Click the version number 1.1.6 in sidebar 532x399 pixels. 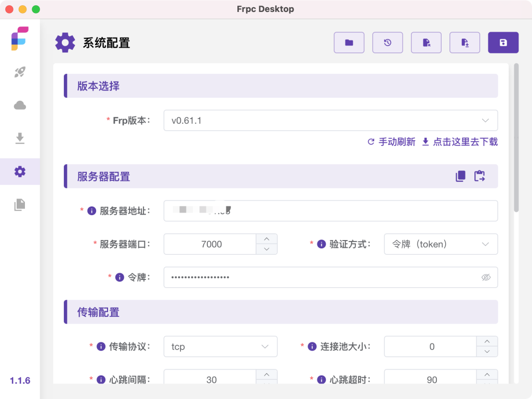click(x=20, y=380)
